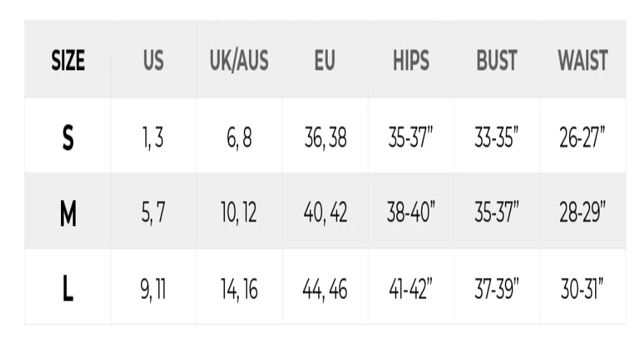Select the hips 41-42" measurement
This screenshot has height=339, width=644.
coord(411,289)
